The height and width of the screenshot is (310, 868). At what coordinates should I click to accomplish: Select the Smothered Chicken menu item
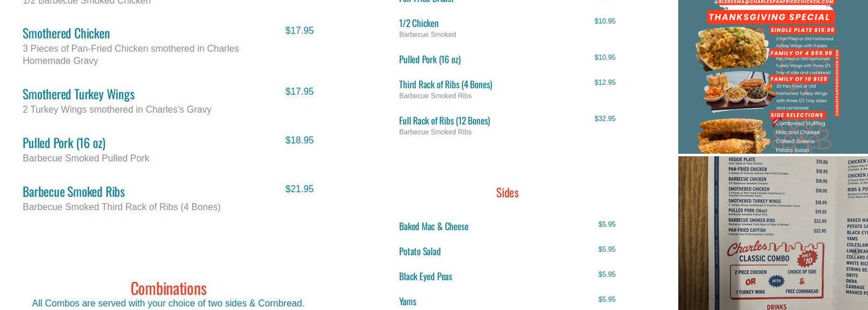pyautogui.click(x=66, y=33)
